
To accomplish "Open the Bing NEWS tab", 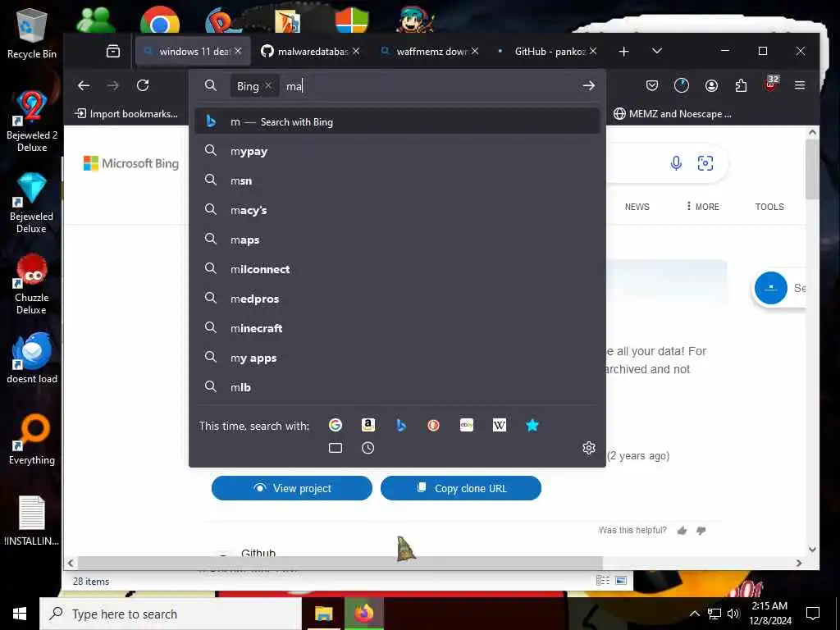I will point(637,207).
